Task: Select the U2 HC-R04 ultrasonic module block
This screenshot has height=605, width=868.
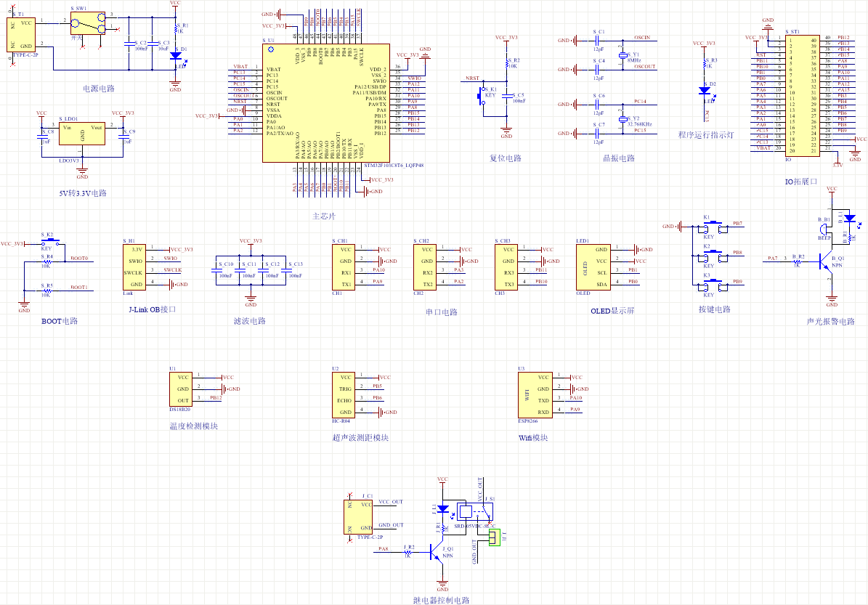Action: point(344,395)
